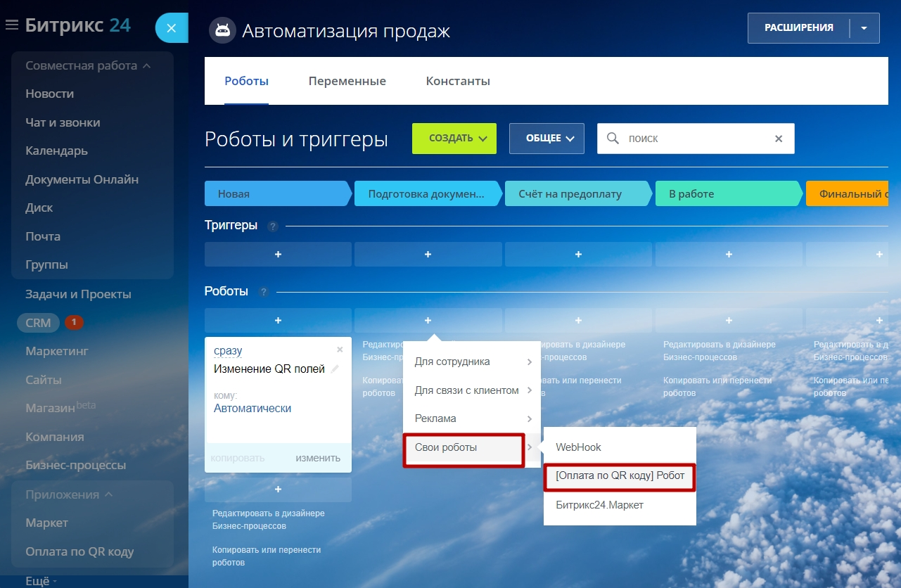Open Бизнес-процессы in the sidebar
This screenshot has height=588, width=901.
[76, 466]
